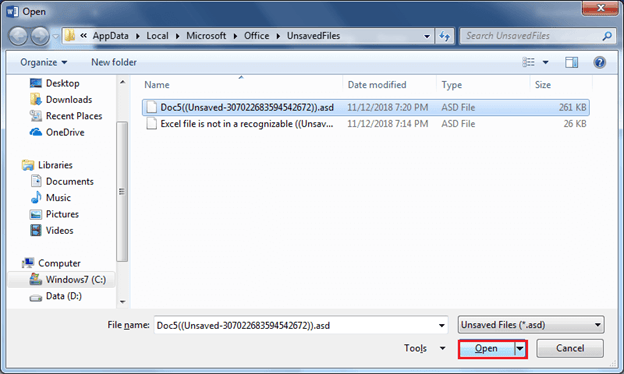Screen dimensions: 624x374
Task: Sort files by Size column header
Action: tap(543, 85)
